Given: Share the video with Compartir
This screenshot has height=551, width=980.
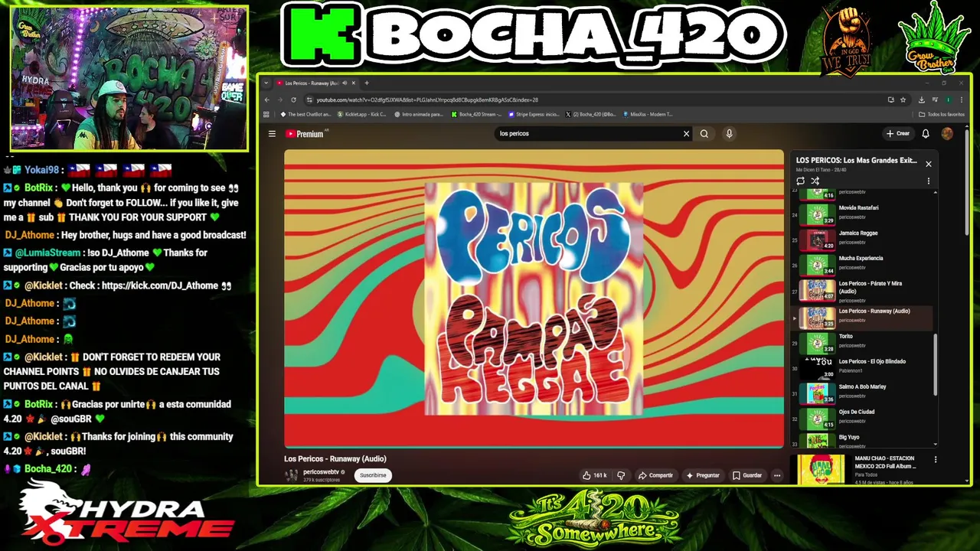Looking at the screenshot, I should 655,475.
